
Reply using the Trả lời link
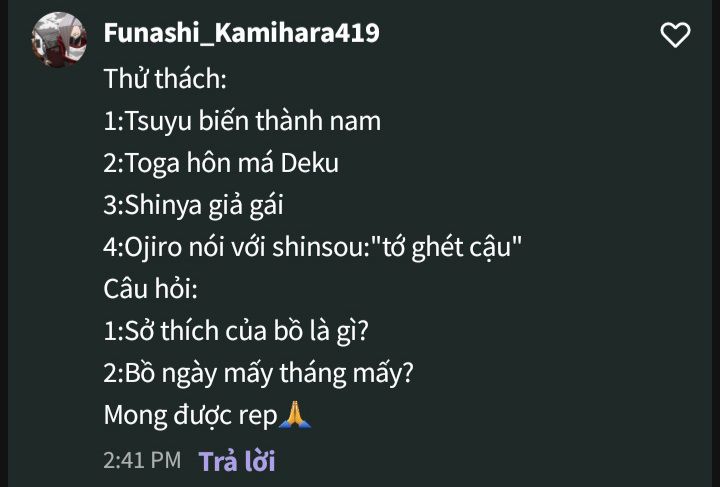pyautogui.click(x=237, y=461)
